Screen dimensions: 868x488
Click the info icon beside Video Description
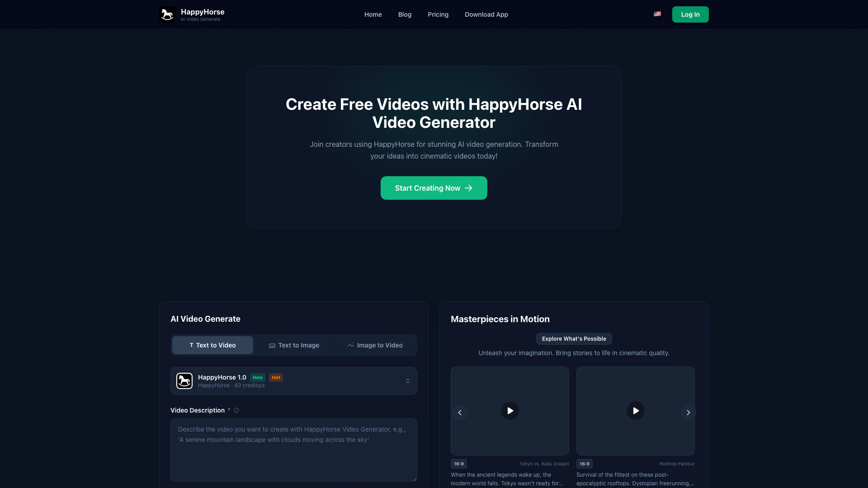tap(236, 410)
